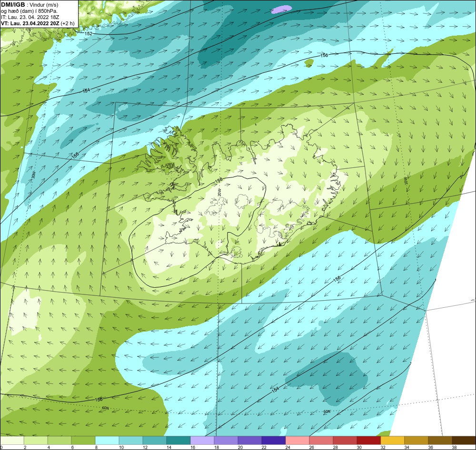Image resolution: width=476 pixels, height=450 pixels.
Task: Click the legend value "28"
Action: click(335, 447)
